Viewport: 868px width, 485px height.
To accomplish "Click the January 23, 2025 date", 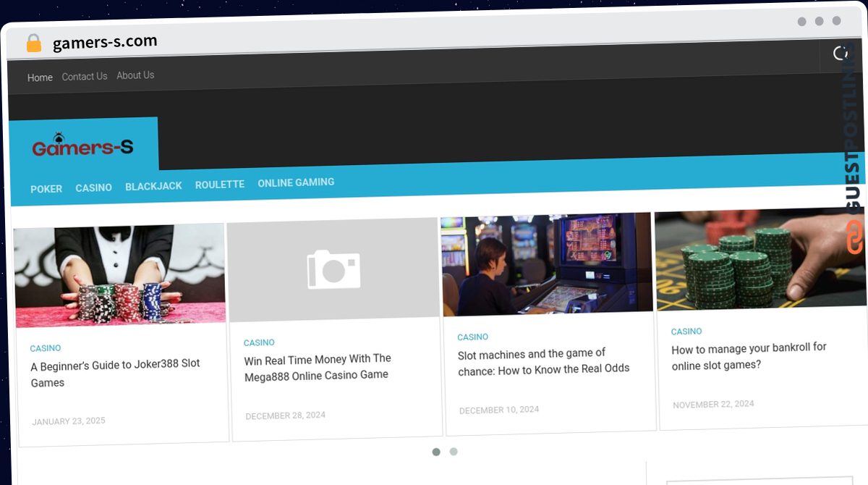I will (x=69, y=421).
